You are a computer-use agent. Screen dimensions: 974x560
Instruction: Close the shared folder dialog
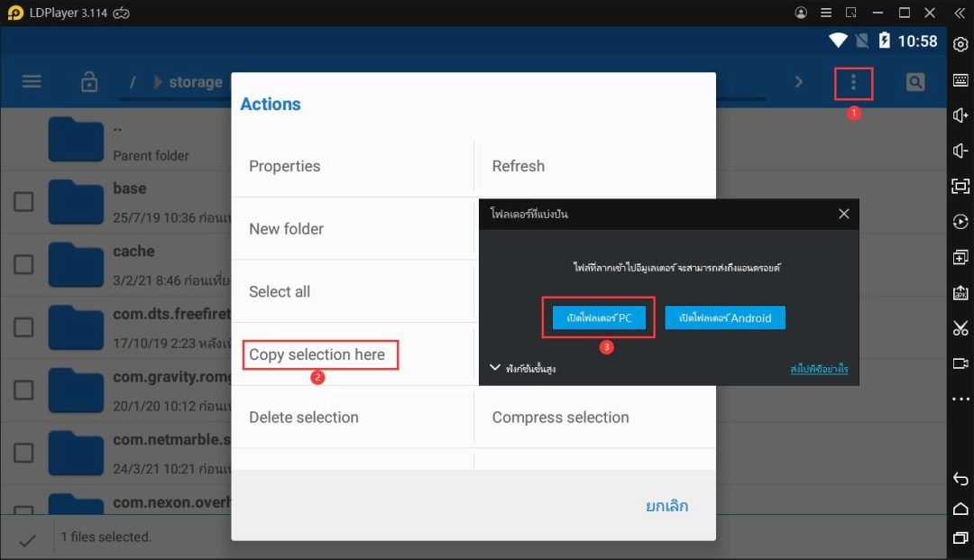843,214
